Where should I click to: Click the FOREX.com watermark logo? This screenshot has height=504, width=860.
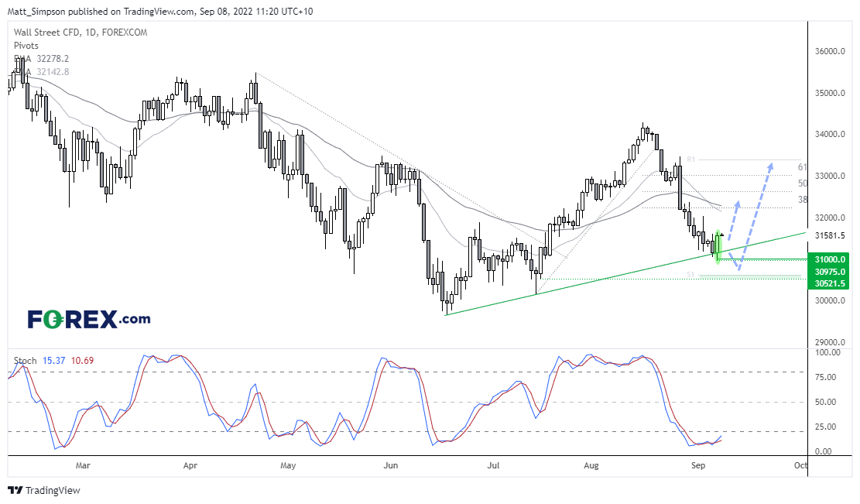[x=89, y=318]
